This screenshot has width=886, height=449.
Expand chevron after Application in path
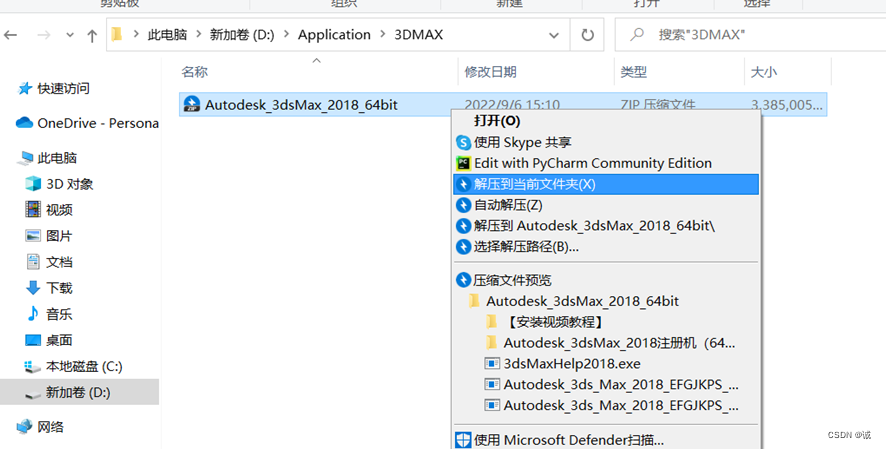coord(383,34)
